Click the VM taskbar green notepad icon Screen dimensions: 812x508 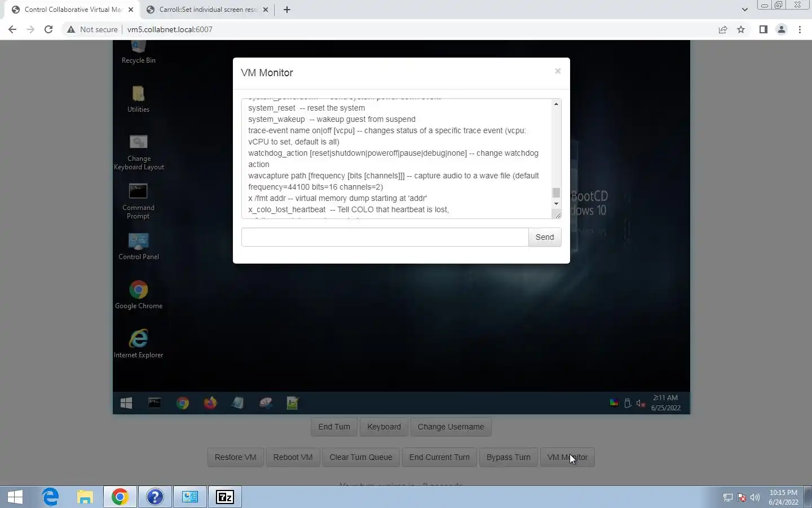point(293,403)
